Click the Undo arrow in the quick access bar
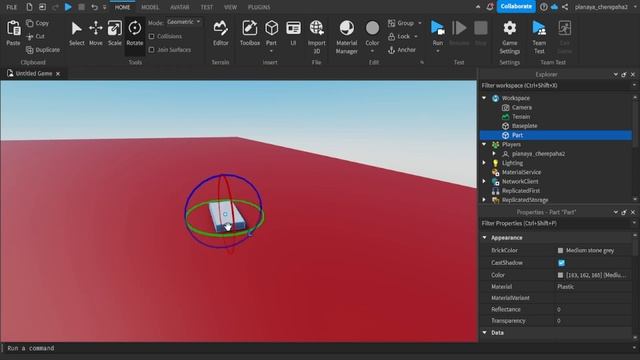Viewport: 640px width, 360px height. 94,7
